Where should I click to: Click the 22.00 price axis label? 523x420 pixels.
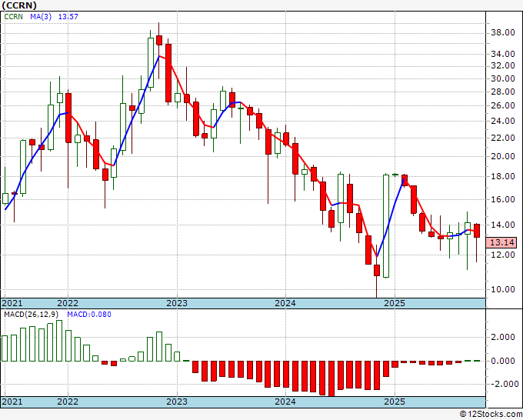[503, 138]
